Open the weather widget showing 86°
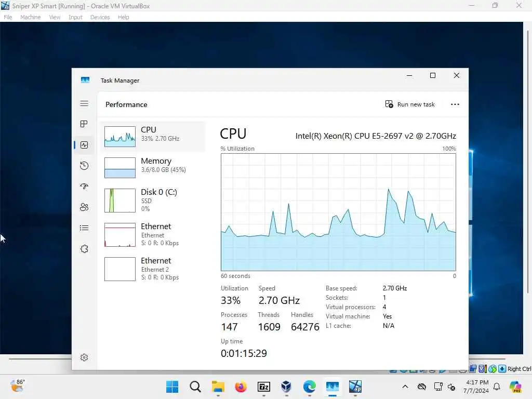 click(x=17, y=386)
